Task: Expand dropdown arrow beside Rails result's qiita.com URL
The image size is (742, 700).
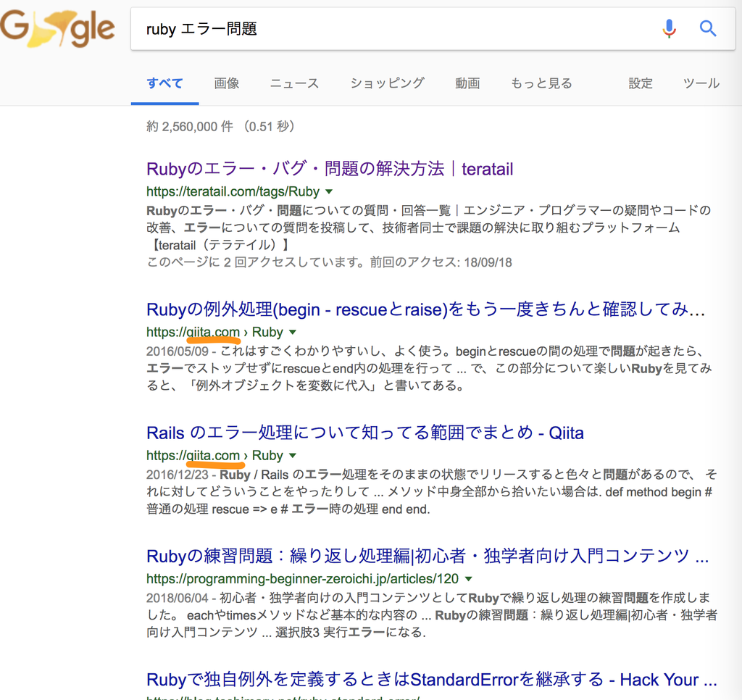Action: point(293,455)
